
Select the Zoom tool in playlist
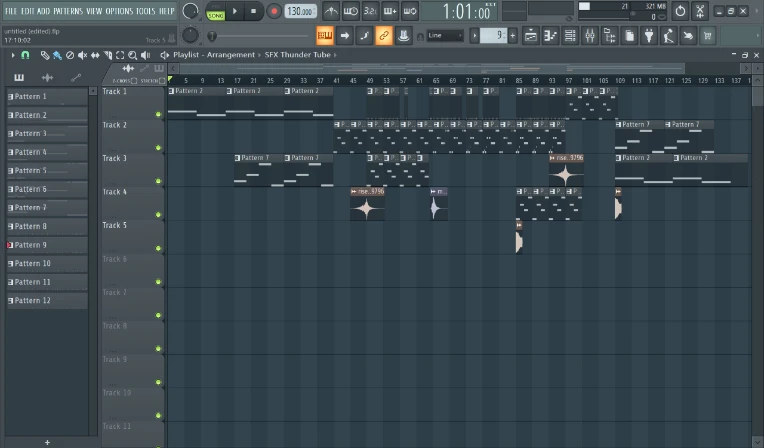tap(133, 55)
